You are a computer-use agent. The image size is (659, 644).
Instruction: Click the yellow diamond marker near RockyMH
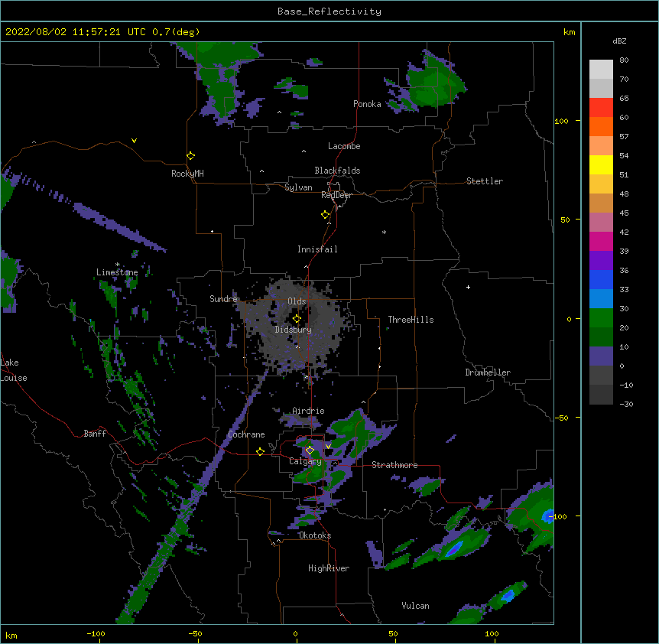tap(190, 156)
